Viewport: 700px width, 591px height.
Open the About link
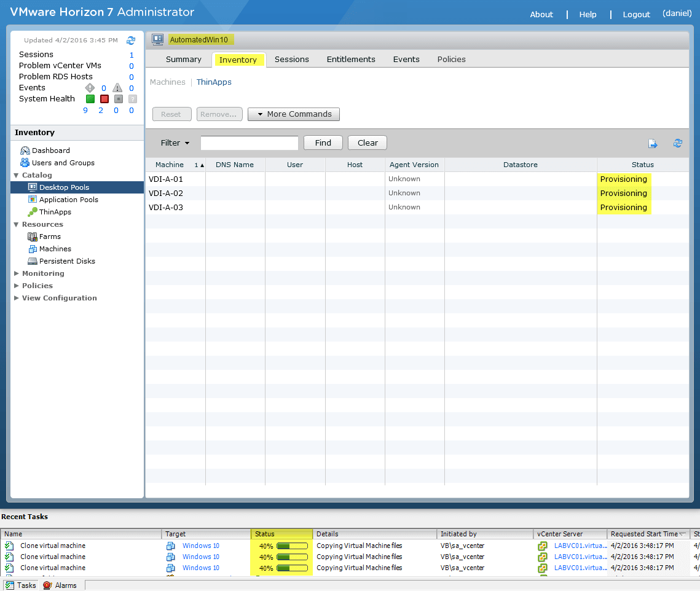pos(541,14)
